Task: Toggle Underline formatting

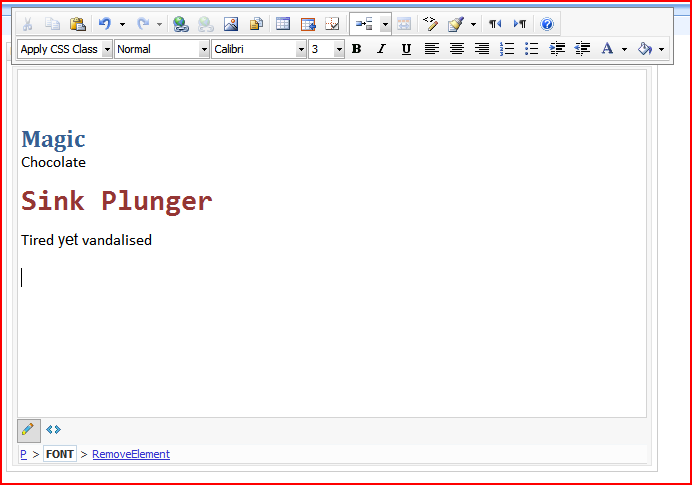Action: [406, 49]
